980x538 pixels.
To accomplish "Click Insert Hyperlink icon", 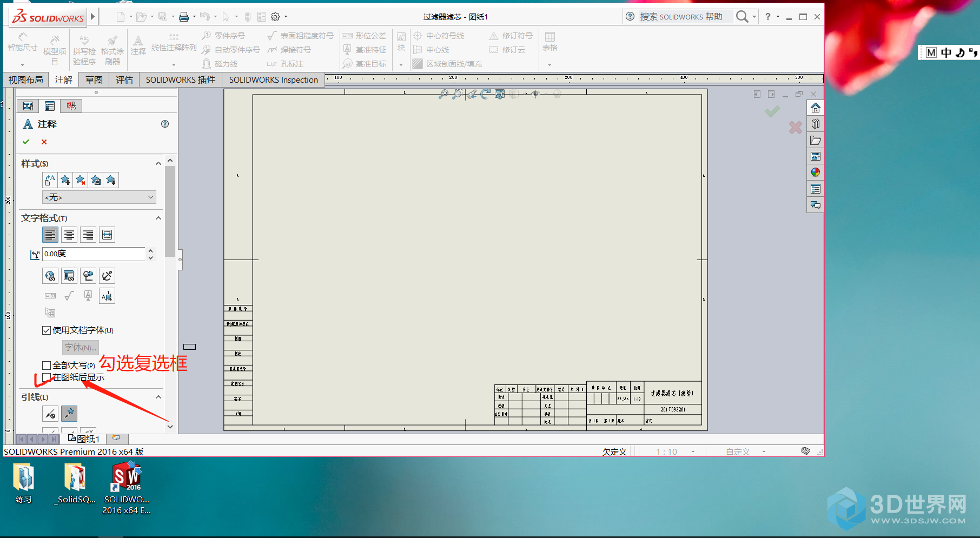I will [x=50, y=276].
